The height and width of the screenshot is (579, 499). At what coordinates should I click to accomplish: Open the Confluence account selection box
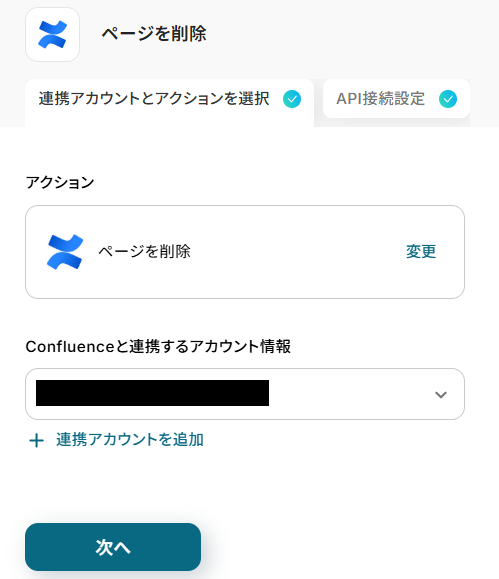click(x=245, y=394)
